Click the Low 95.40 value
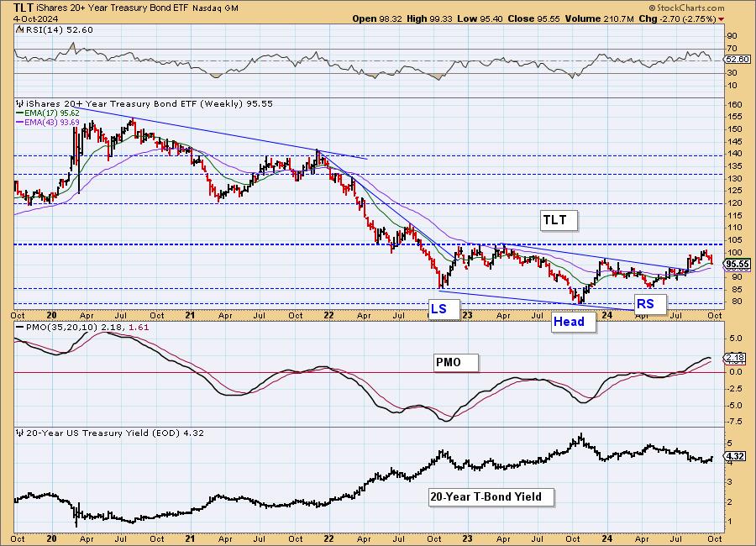The height and width of the screenshot is (546, 756). click(x=480, y=18)
